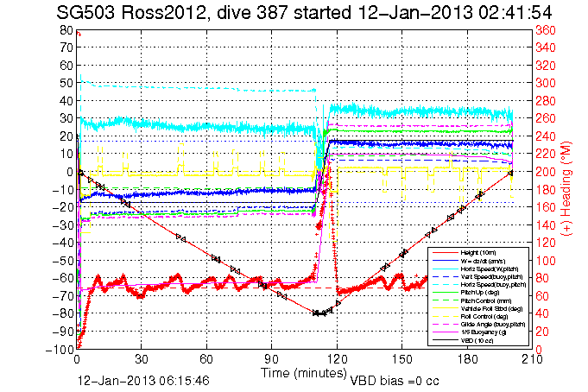The image size is (588, 392).
Task: Click the solid magenta line sample for 1/5 Buoyancy
Action: pos(446,332)
